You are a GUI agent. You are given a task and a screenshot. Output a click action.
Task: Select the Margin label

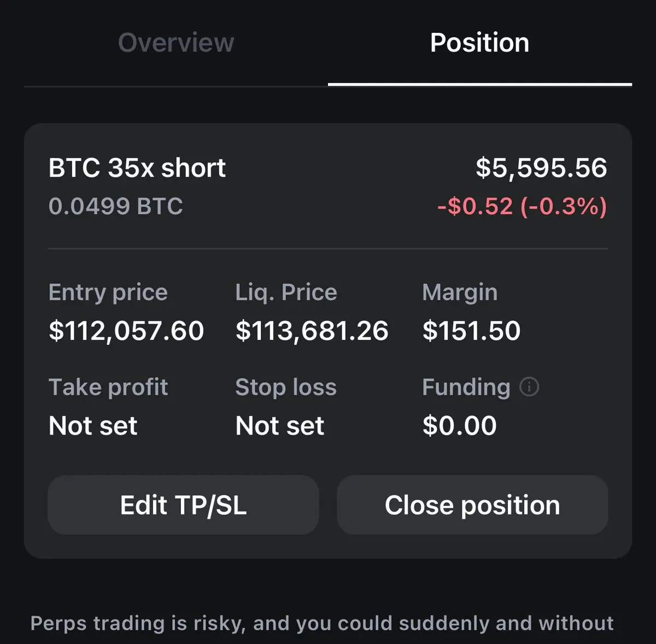click(460, 292)
